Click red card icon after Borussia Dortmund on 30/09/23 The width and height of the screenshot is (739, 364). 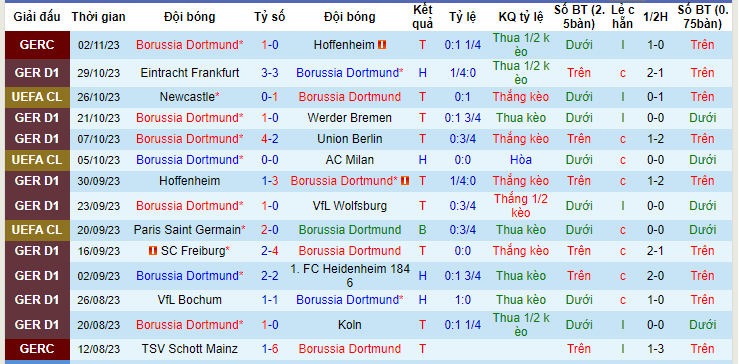point(405,181)
